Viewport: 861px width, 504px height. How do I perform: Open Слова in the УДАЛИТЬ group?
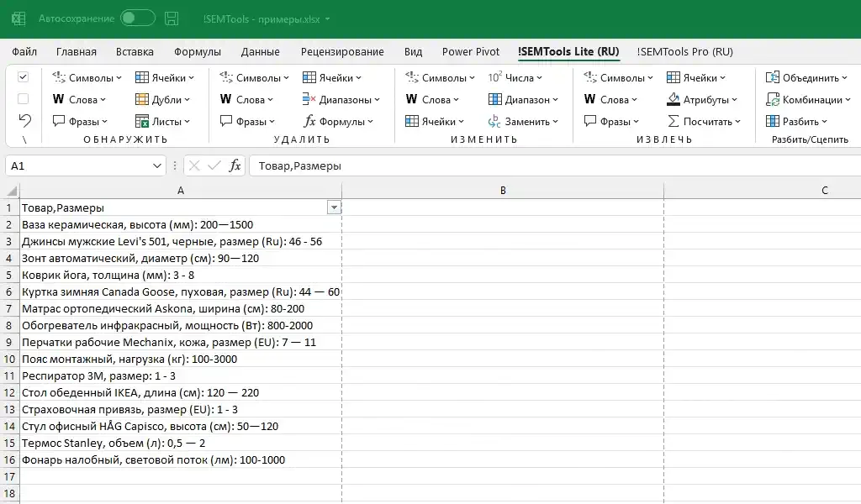tap(246, 100)
